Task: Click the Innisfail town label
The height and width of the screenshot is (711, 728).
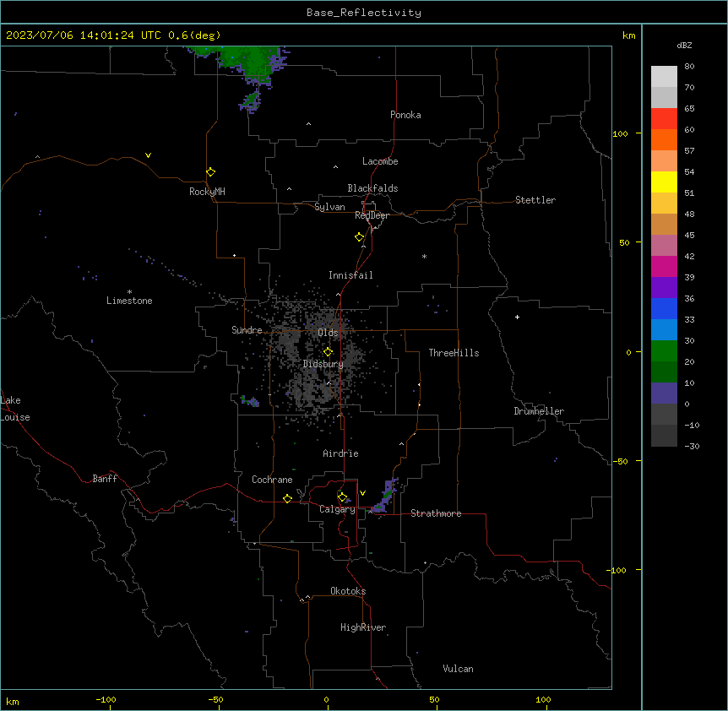Action: click(x=350, y=275)
